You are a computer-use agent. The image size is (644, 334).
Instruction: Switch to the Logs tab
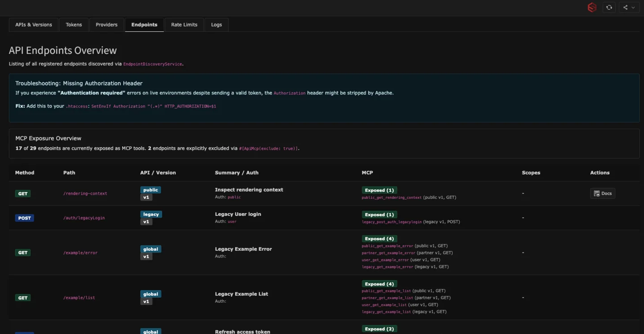tap(216, 25)
